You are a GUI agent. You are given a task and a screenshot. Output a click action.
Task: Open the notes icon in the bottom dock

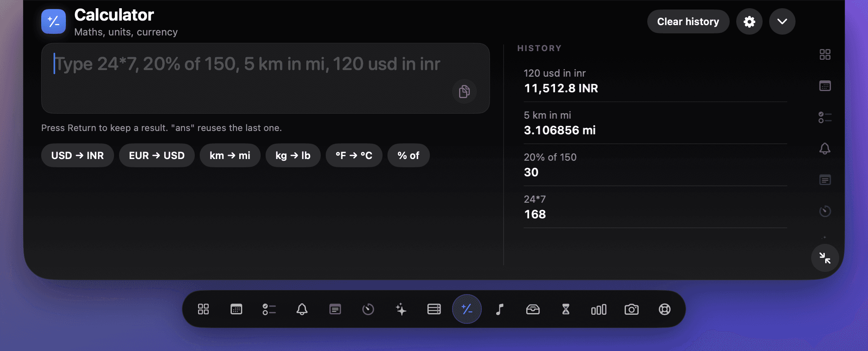tap(335, 309)
